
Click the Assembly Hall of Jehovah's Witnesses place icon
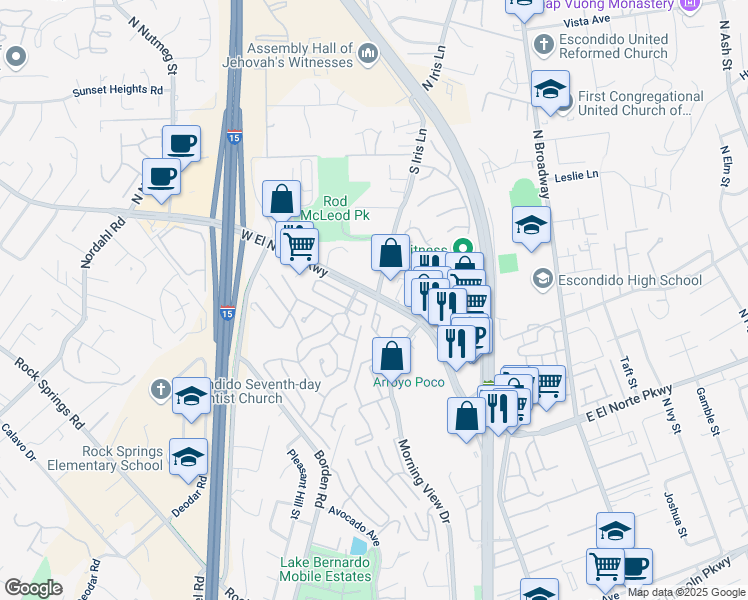click(367, 53)
